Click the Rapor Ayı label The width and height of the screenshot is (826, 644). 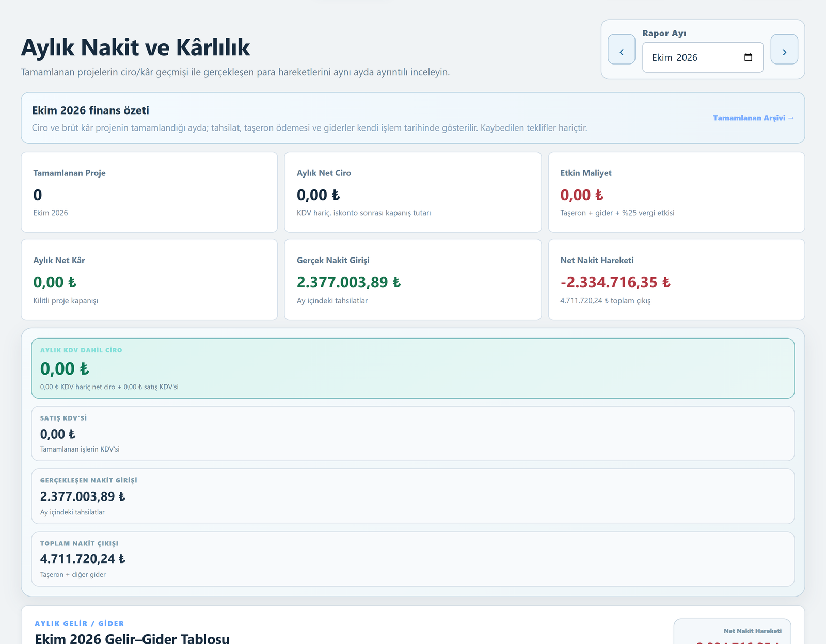(664, 33)
